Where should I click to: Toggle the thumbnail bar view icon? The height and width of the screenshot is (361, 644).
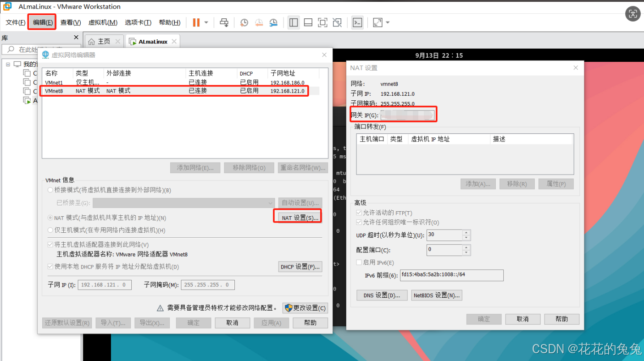[308, 22]
